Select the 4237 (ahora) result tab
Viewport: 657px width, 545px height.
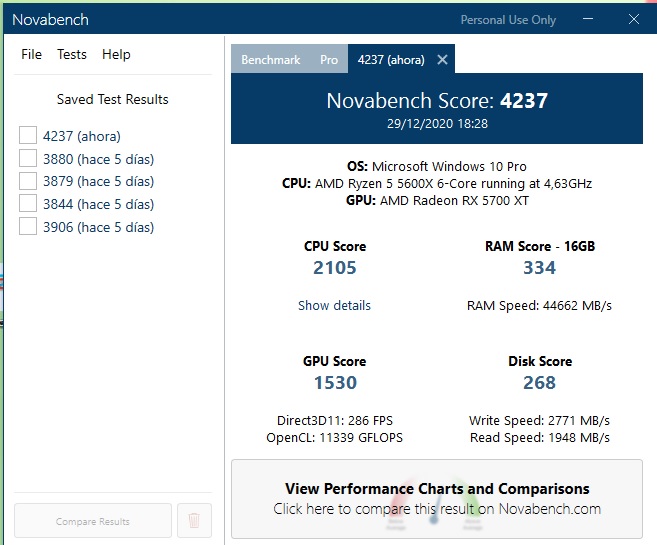391,59
